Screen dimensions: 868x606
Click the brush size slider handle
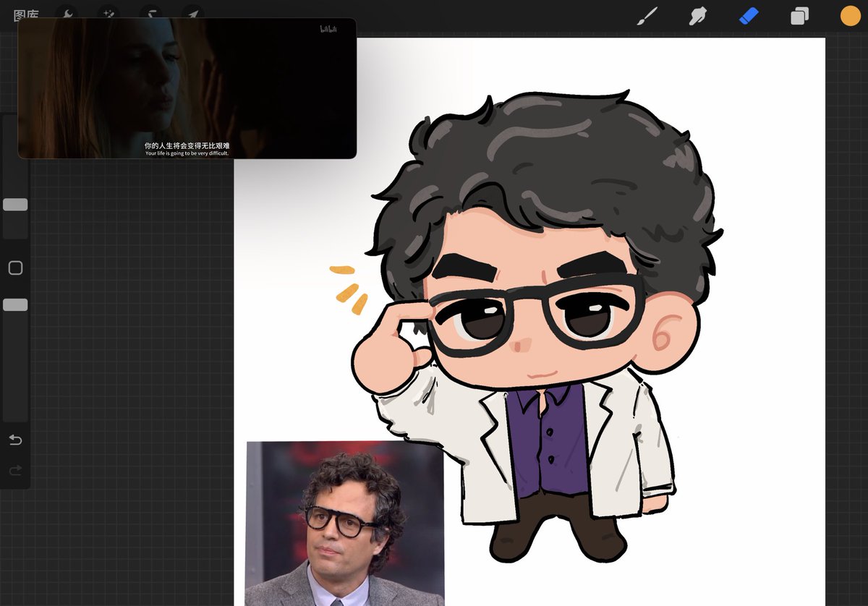point(15,205)
